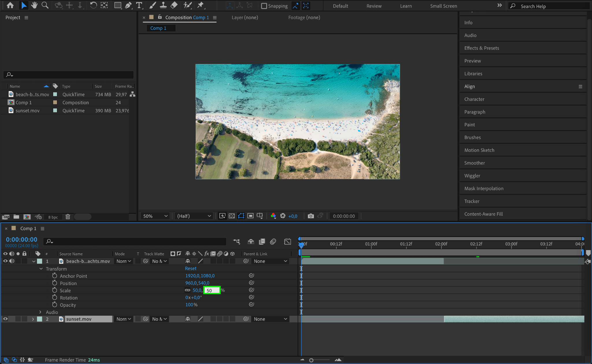Click the timeline zoom slider handle
Screen dimensions: 592x364
(311, 360)
